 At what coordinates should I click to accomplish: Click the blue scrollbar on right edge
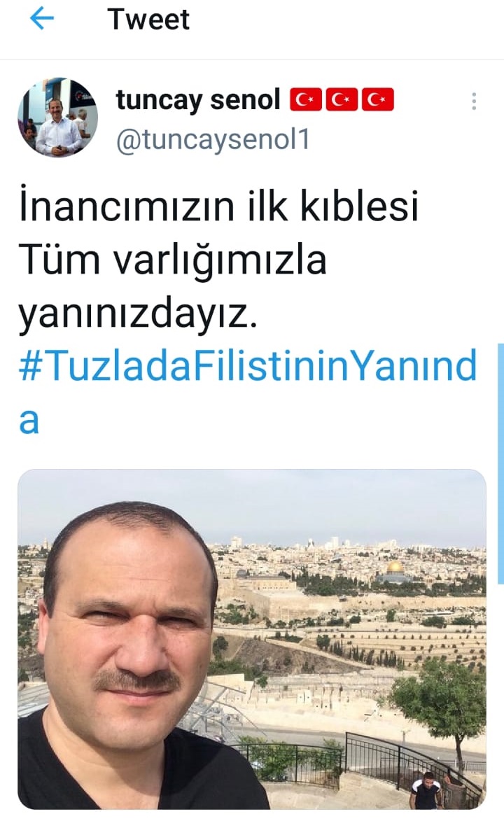tap(500, 463)
